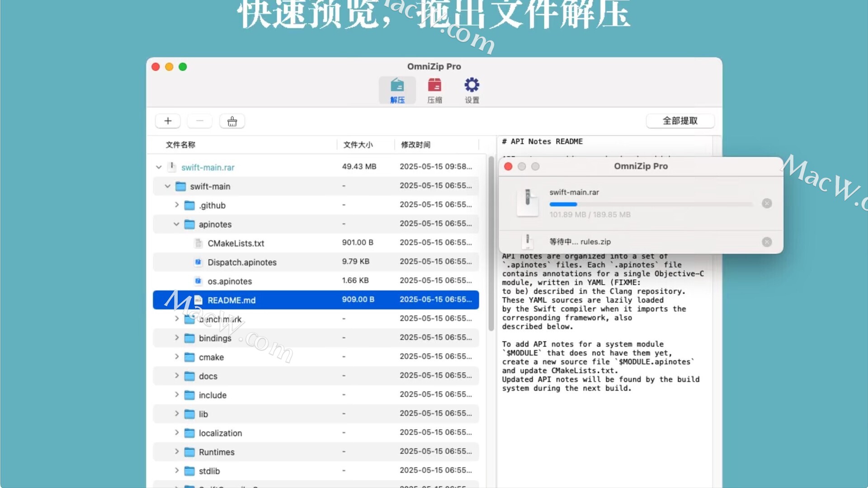Image resolution: width=868 pixels, height=488 pixels.
Task: Click the clear-list broom button
Action: pos(232,121)
